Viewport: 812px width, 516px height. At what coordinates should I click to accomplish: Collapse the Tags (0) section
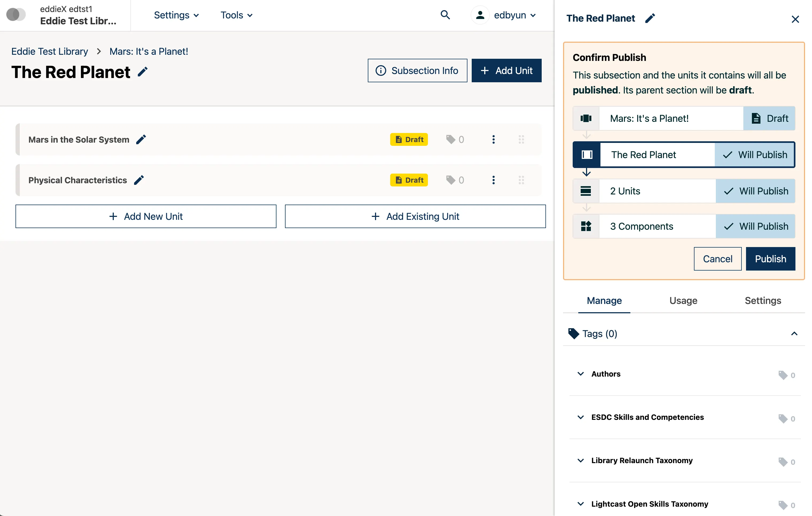(x=794, y=334)
